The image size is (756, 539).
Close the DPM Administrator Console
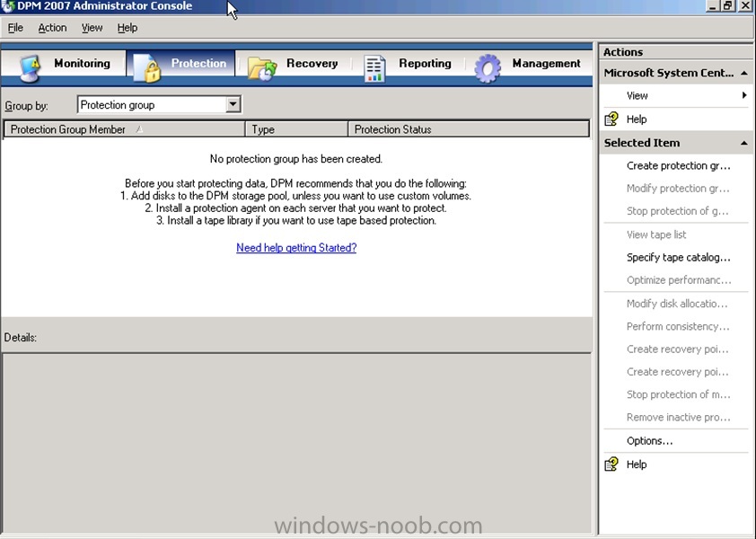click(x=745, y=5)
